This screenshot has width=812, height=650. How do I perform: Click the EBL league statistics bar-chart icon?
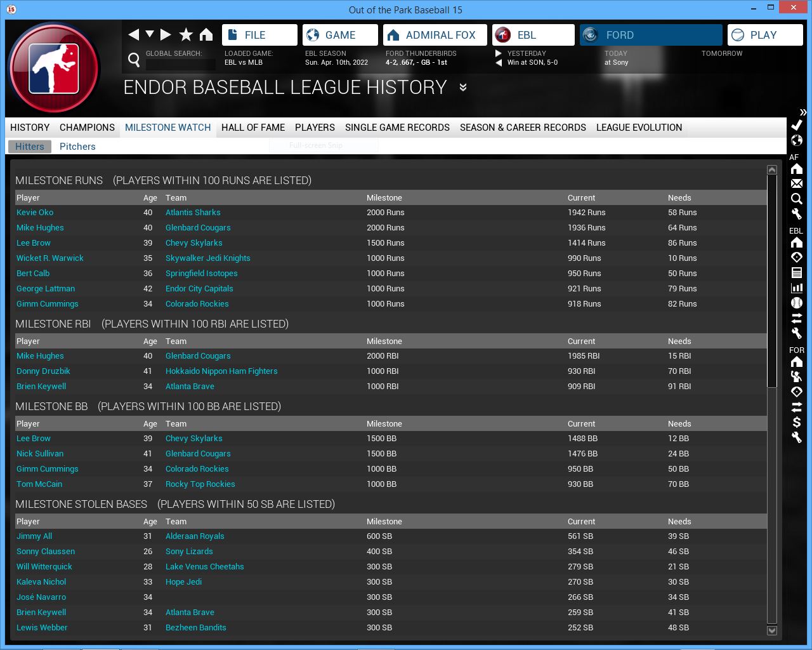click(x=797, y=288)
